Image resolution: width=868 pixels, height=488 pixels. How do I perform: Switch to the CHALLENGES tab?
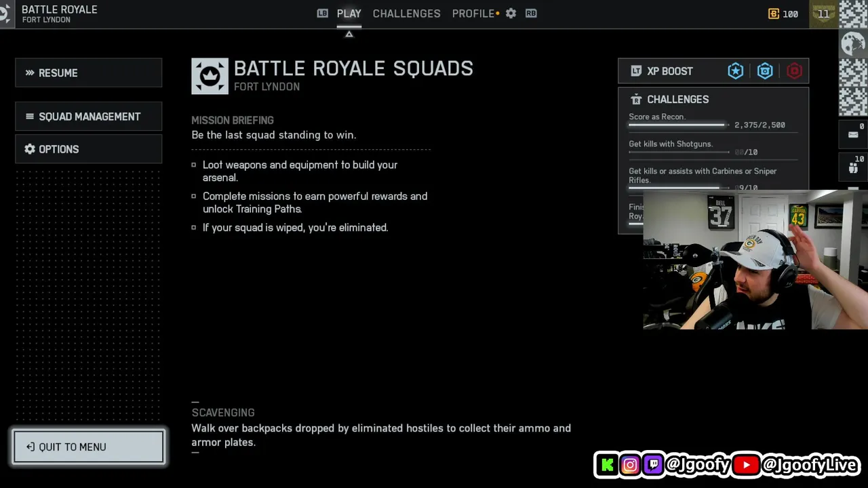click(x=406, y=14)
